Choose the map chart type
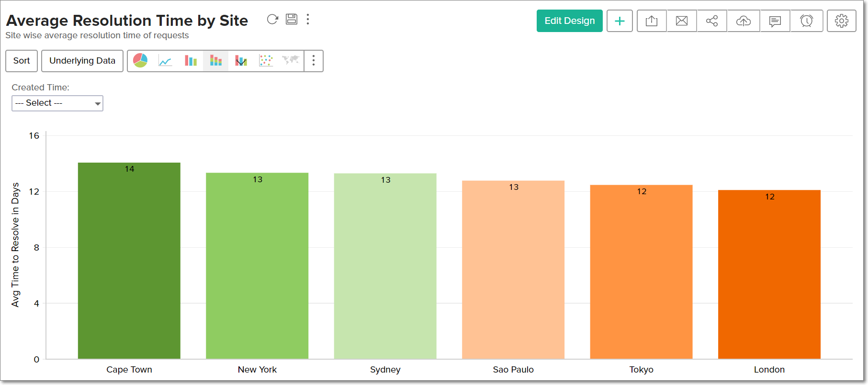The width and height of the screenshot is (868, 385). [291, 60]
